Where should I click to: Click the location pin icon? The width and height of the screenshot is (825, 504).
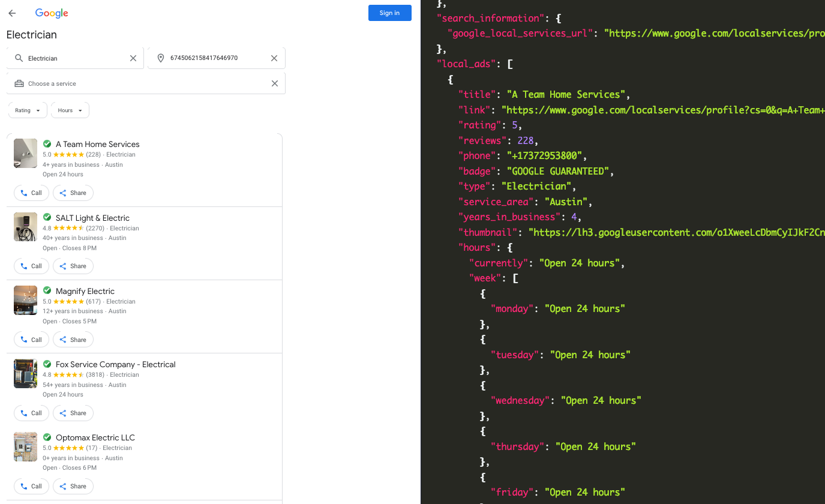pos(161,58)
